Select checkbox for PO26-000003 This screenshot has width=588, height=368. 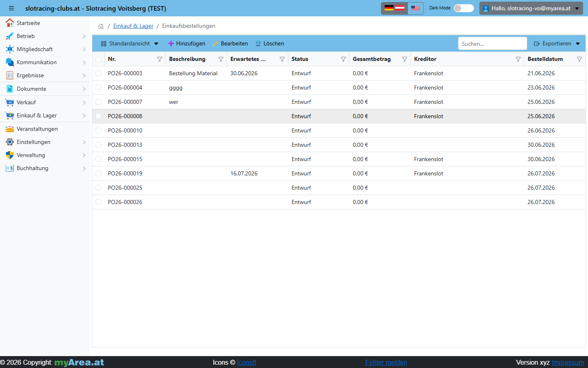click(98, 73)
